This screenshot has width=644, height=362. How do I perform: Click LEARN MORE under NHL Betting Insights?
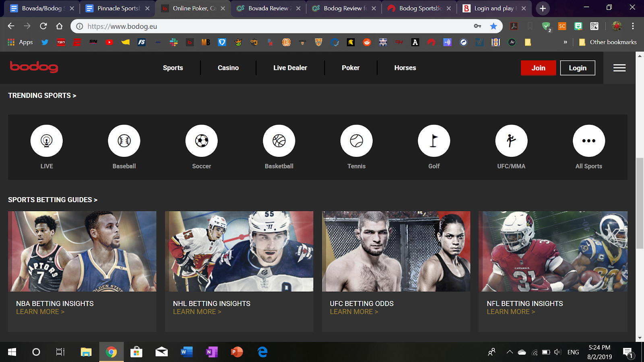coord(197,312)
